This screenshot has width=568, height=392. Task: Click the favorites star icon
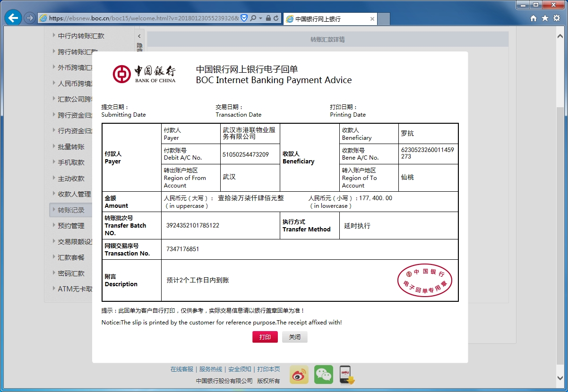tap(544, 17)
